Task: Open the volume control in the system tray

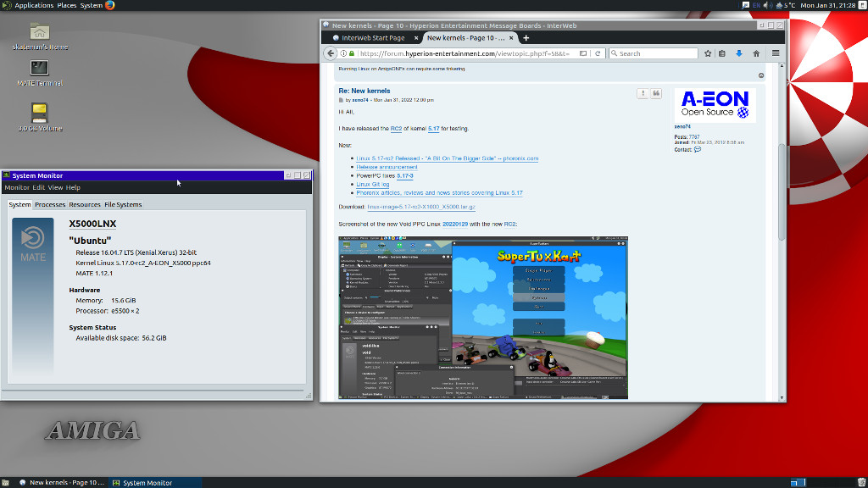Action: coord(767,5)
